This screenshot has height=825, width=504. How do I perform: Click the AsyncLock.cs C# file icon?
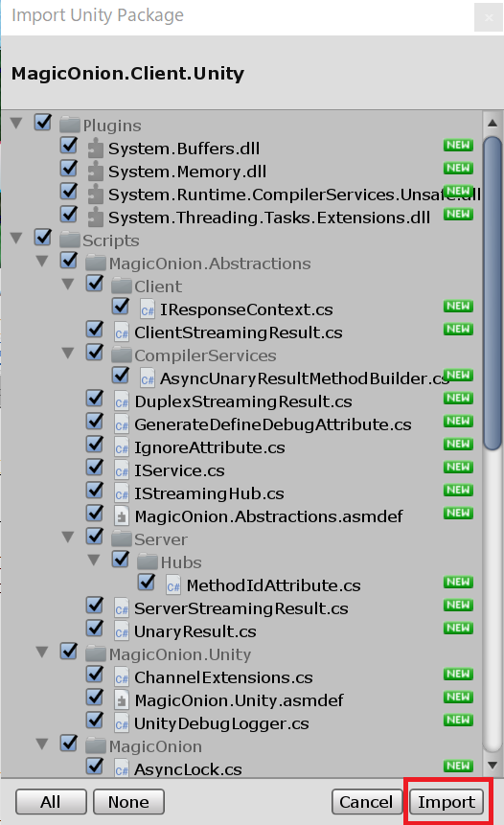(122, 769)
